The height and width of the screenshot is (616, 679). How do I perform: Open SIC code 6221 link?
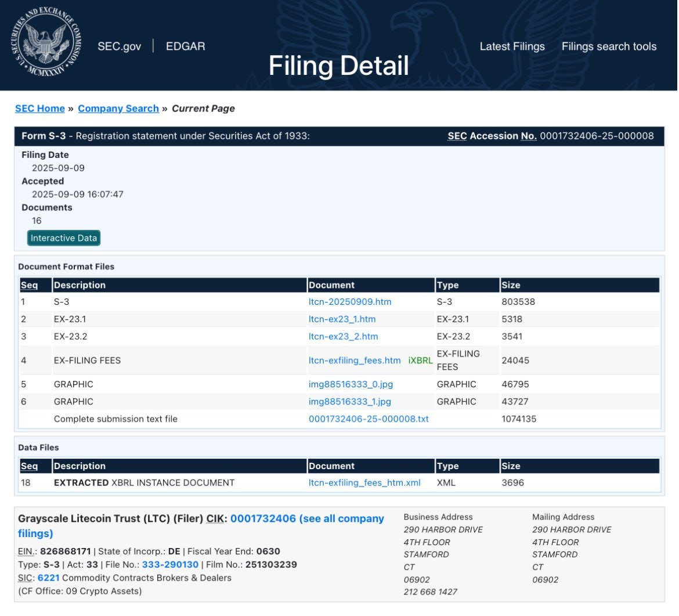click(49, 578)
